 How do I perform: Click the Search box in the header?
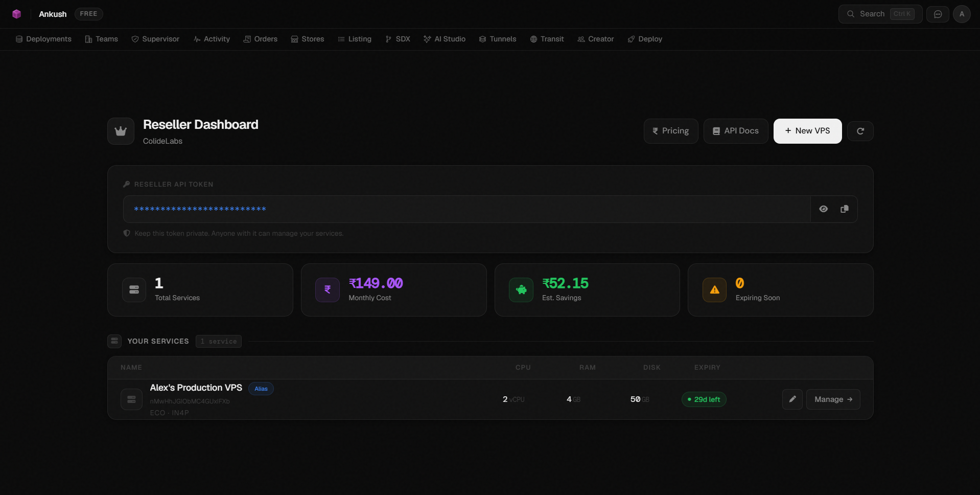click(x=880, y=14)
